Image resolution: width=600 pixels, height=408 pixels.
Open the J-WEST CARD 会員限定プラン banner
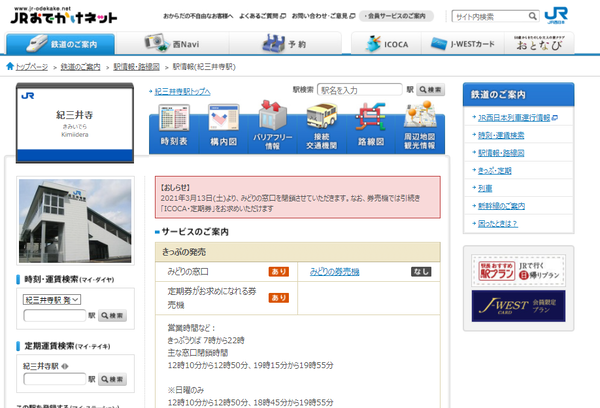(x=518, y=305)
